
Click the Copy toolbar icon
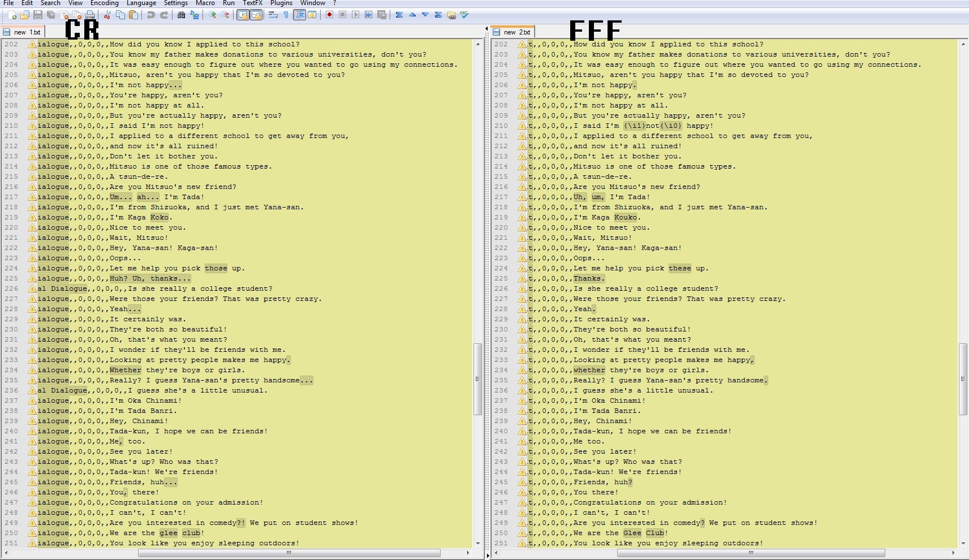[x=120, y=15]
